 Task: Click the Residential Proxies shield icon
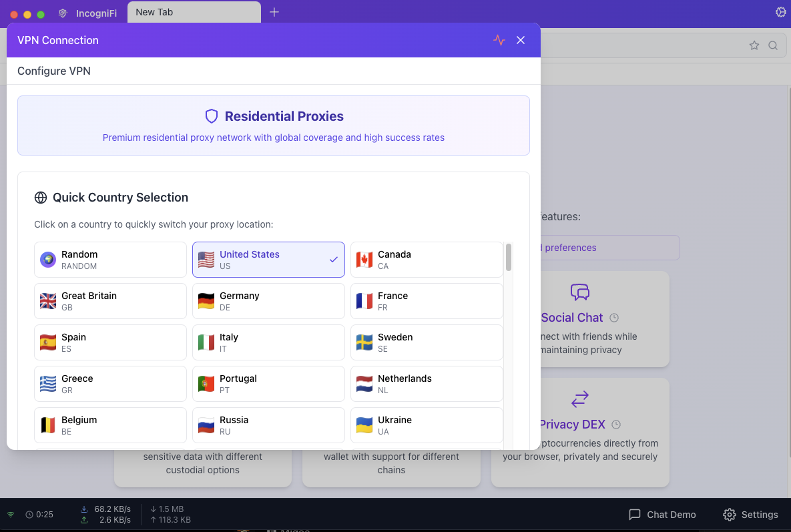pyautogui.click(x=212, y=115)
